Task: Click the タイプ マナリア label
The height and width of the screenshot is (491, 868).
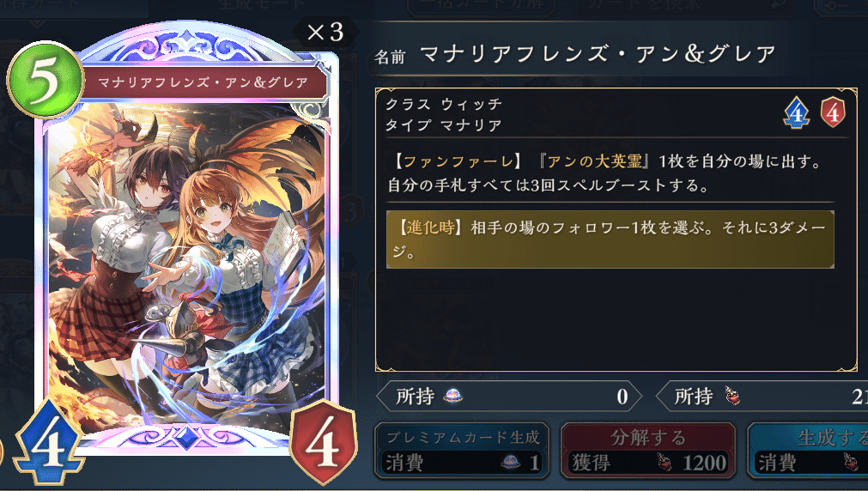Action: [x=444, y=125]
